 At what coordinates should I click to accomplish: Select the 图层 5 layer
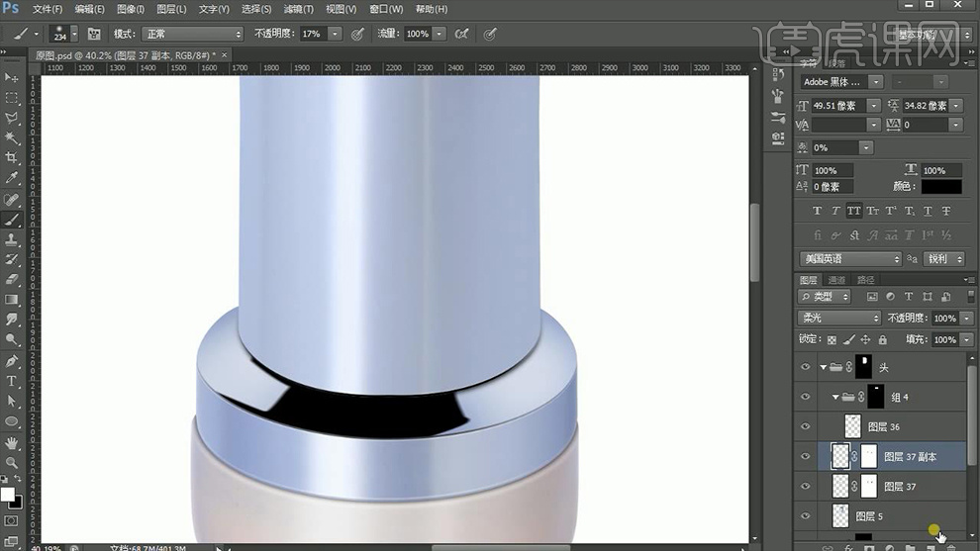click(x=868, y=516)
